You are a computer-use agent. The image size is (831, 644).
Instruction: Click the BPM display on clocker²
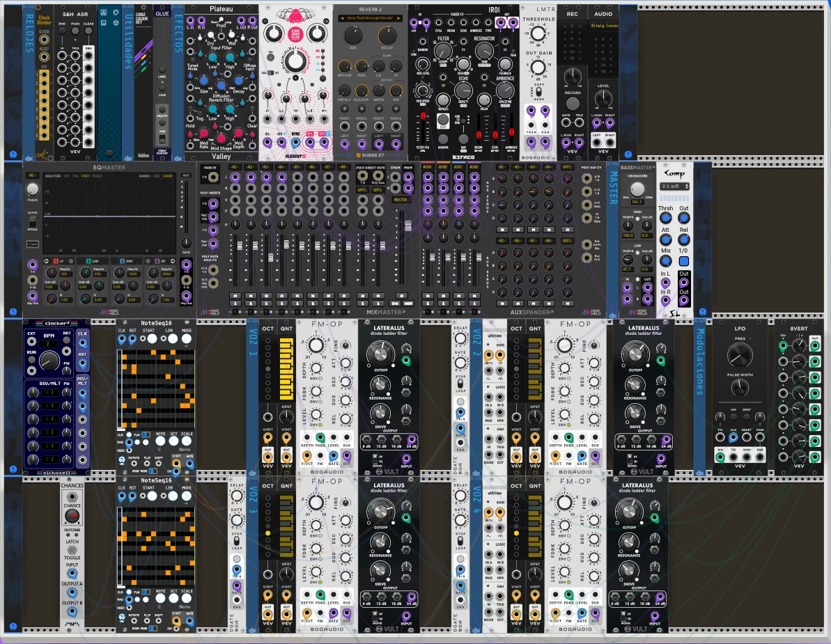tap(49, 344)
